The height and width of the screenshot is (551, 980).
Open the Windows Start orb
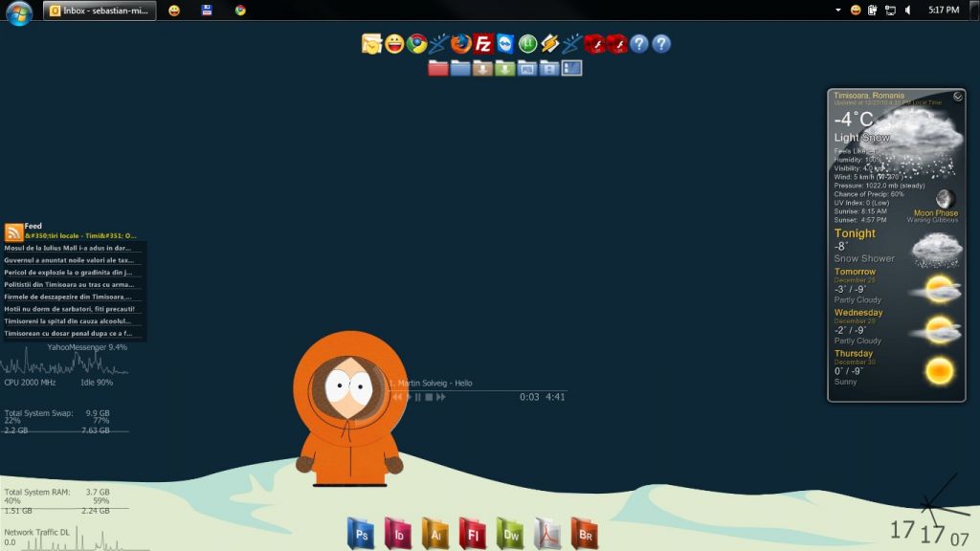19,11
